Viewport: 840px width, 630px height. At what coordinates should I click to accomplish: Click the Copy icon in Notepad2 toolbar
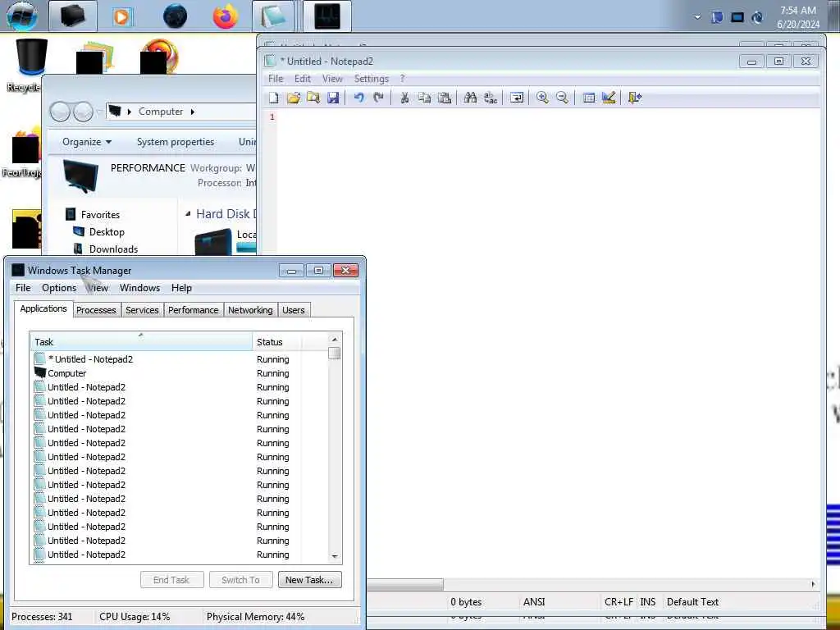tap(425, 98)
